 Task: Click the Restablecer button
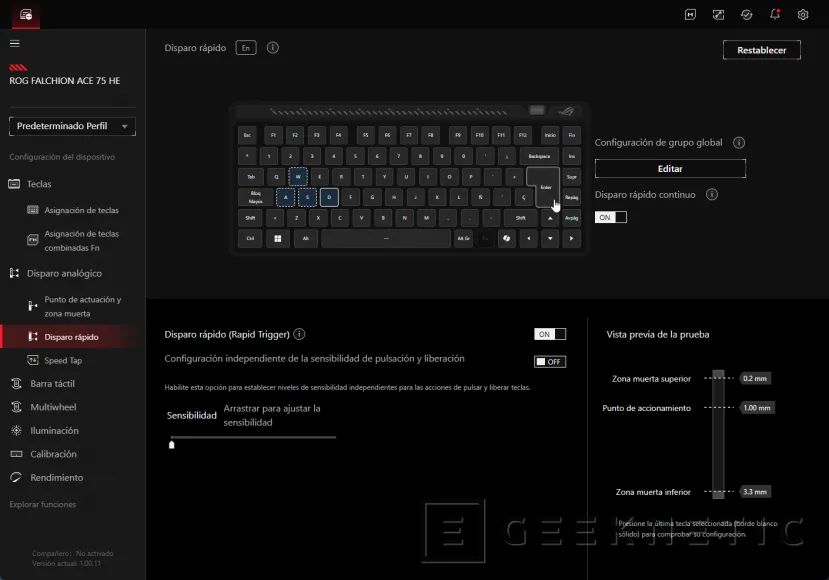[761, 50]
